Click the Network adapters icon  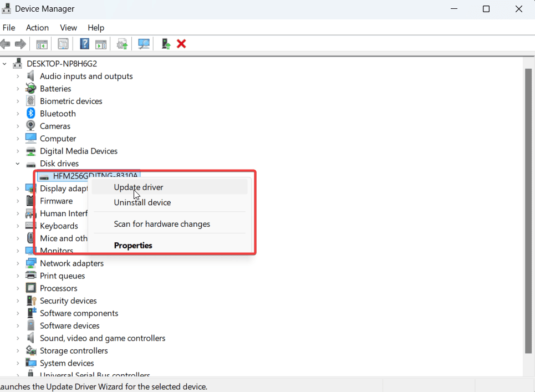pyautogui.click(x=30, y=263)
